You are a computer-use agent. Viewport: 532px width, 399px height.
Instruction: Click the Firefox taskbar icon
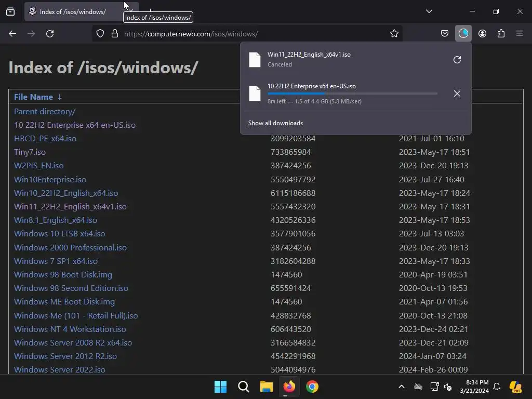(x=289, y=387)
